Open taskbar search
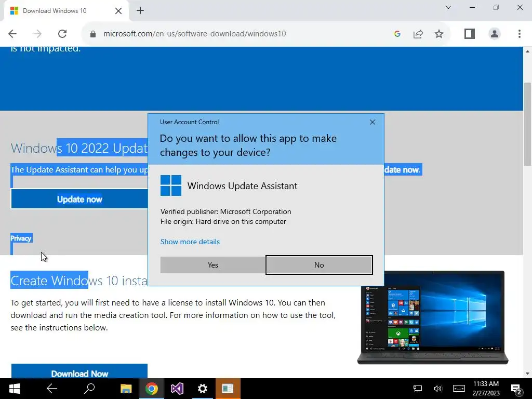 click(89, 389)
